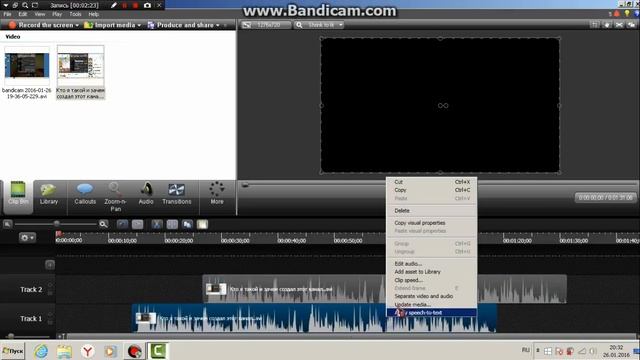Screen dimensions: 640x360
Task: Click the timeline Undo button
Action: tap(122, 224)
